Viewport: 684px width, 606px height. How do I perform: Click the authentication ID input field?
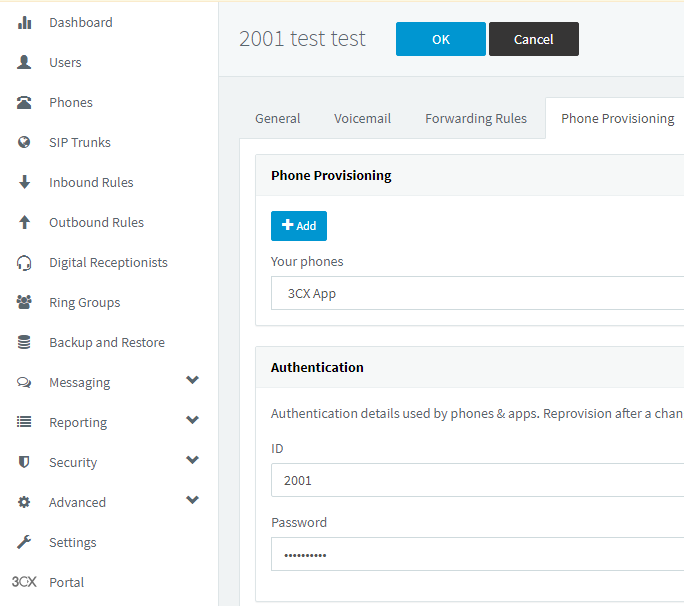(x=477, y=480)
